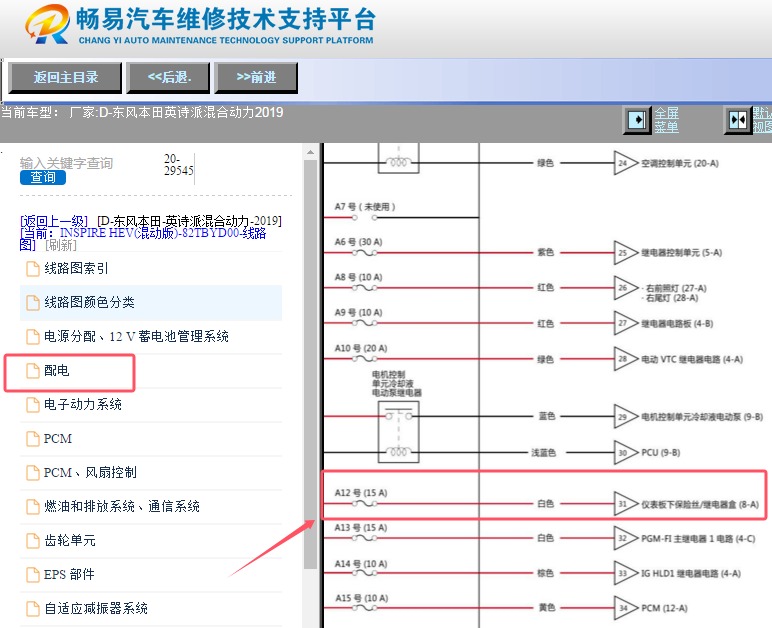Screen dimensions: 772x628
Task: Click the A12 号 (15 A) fuse label
Action: point(361,493)
